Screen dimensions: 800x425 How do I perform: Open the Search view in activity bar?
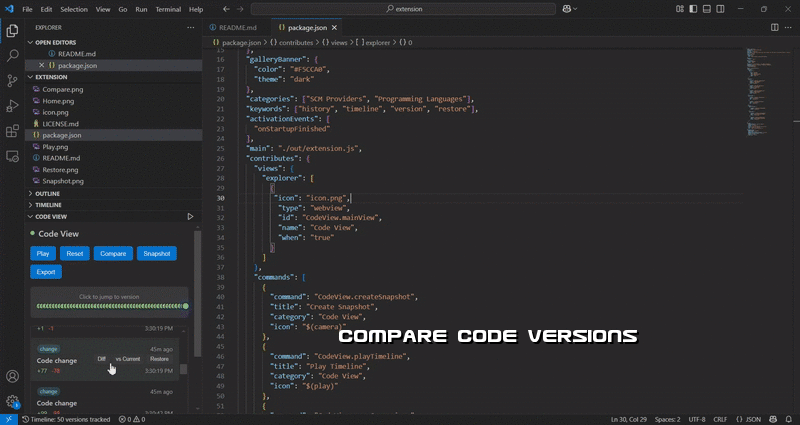pyautogui.click(x=12, y=56)
